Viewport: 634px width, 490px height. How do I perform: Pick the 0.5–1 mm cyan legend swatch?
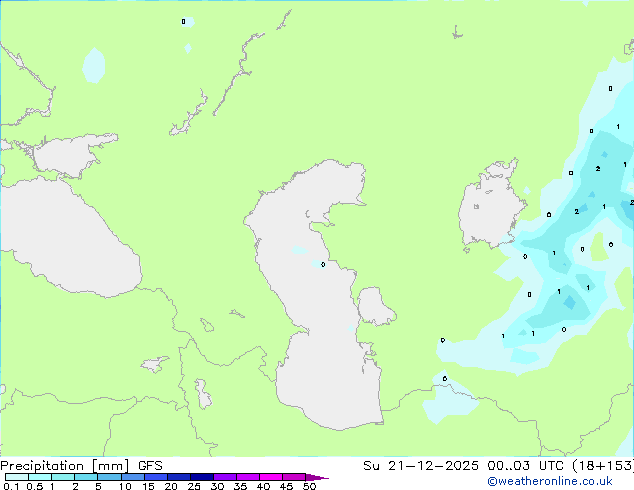tap(40, 477)
